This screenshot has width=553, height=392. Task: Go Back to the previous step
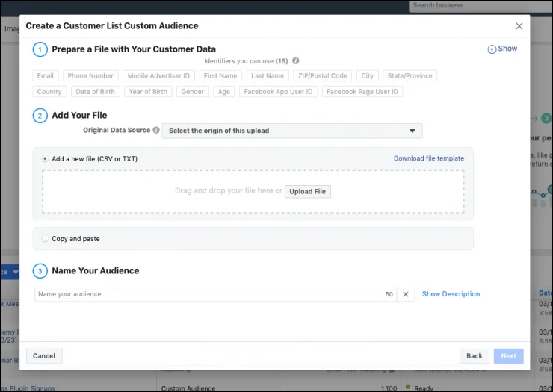[x=474, y=356]
